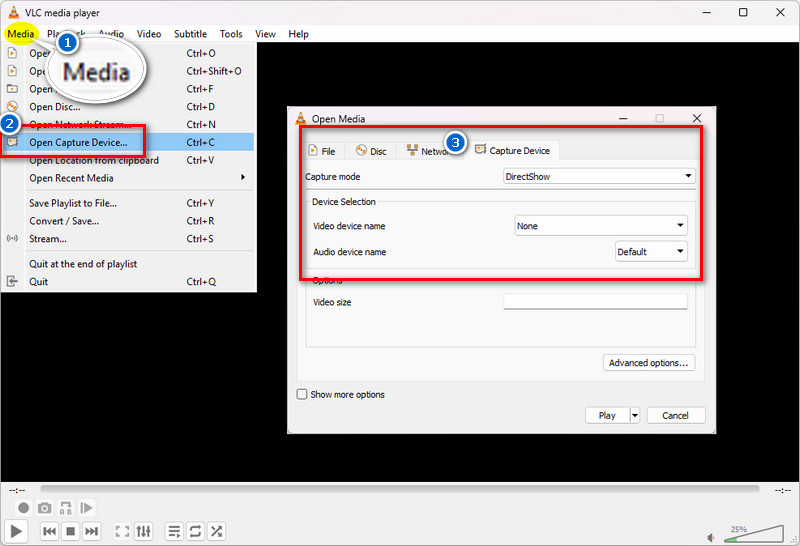Click the Stream broadcast icon in the menu
Image resolution: width=800 pixels, height=546 pixels.
click(12, 238)
